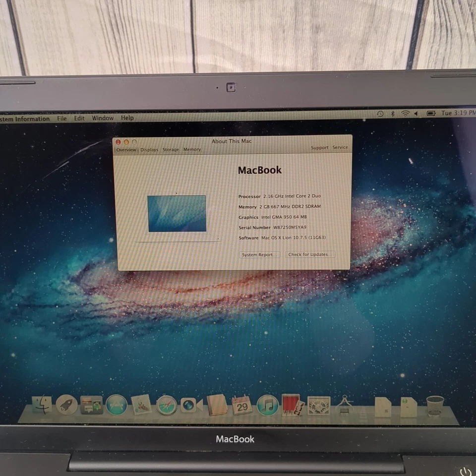Viewport: 476px width, 476px height.
Task: Open the File menu
Action: pyautogui.click(x=61, y=118)
